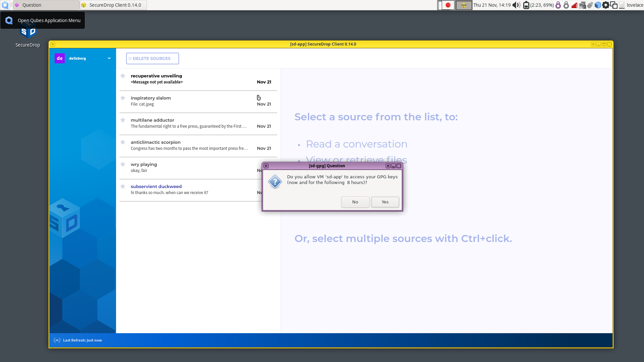Star the multilane adductor source
This screenshot has width=644, height=362.
point(123,120)
